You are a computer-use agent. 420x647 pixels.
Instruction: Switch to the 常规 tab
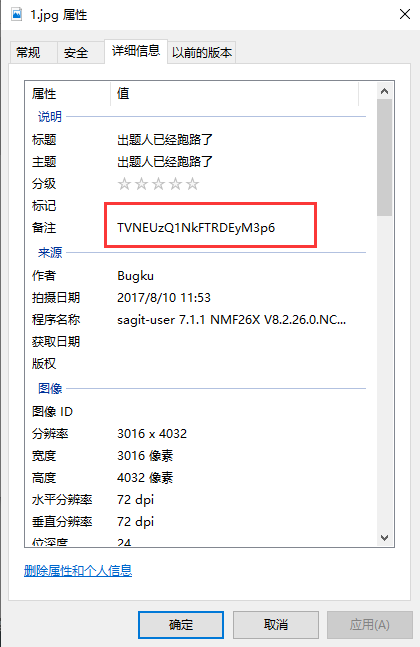[33, 53]
